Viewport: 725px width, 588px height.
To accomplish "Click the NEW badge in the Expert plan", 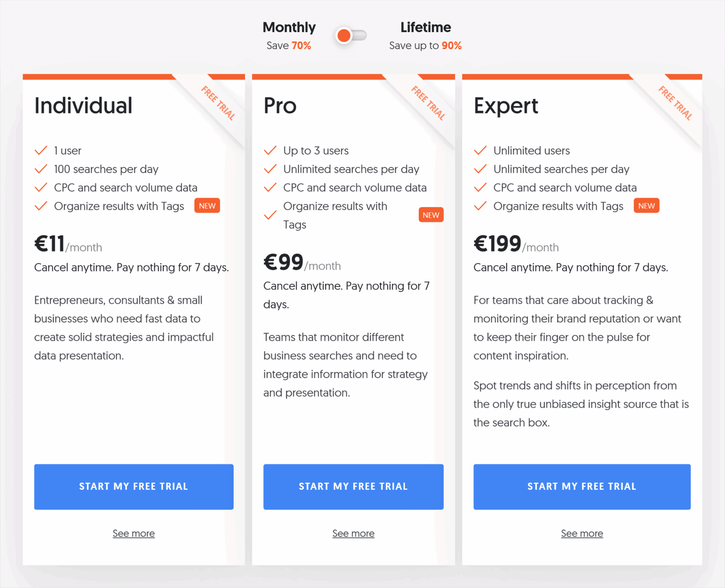I will click(x=646, y=205).
